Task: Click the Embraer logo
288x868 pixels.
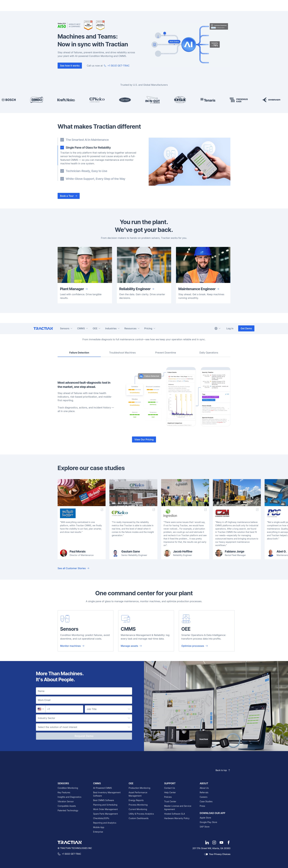Action: [x=271, y=100]
